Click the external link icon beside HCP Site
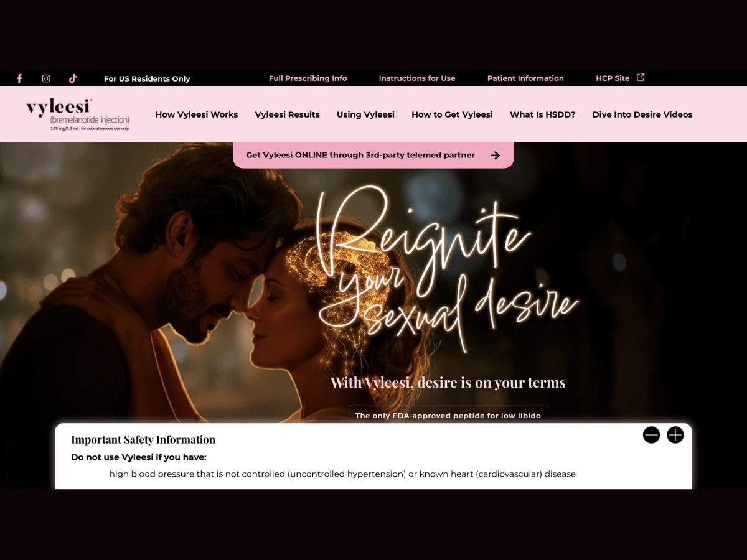 [641, 78]
